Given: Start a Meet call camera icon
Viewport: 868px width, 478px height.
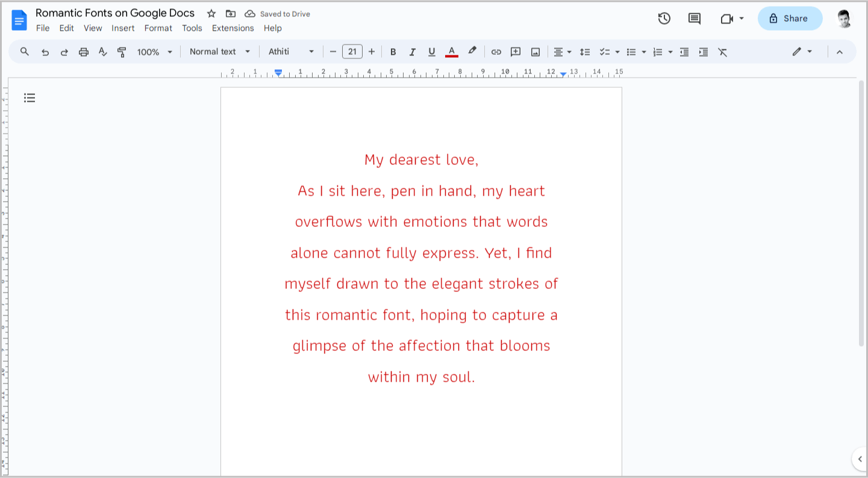Looking at the screenshot, I should click(726, 19).
